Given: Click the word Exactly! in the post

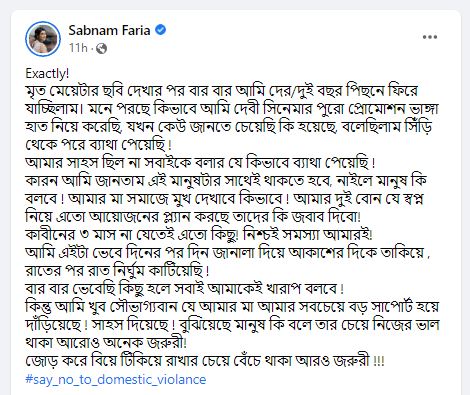Looking at the screenshot, I should (47, 74).
